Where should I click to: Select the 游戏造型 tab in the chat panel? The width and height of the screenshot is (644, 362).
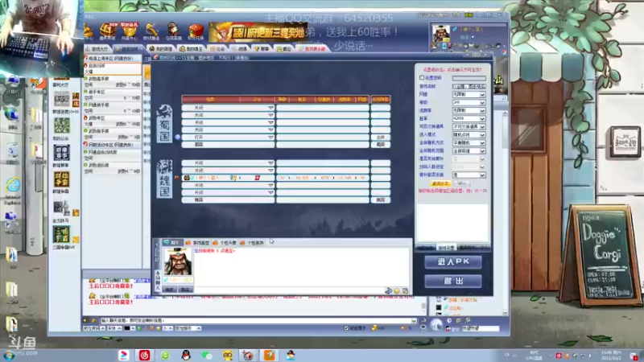(198, 243)
